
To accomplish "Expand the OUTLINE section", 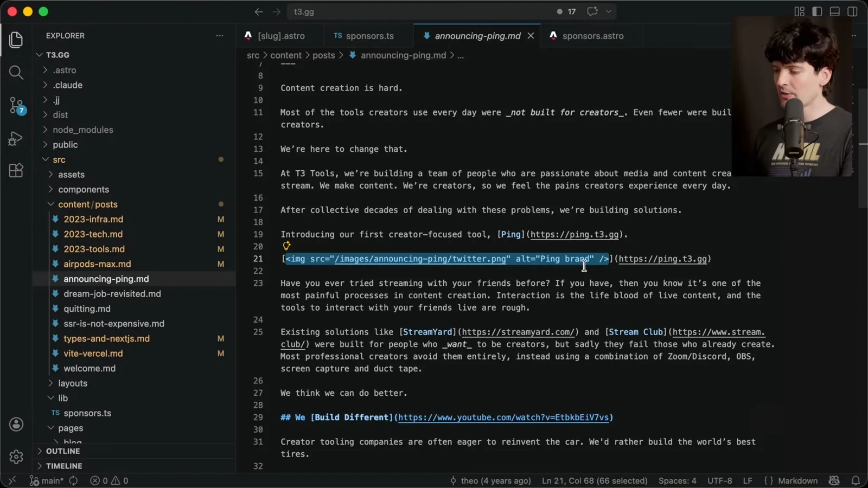I will (x=62, y=451).
